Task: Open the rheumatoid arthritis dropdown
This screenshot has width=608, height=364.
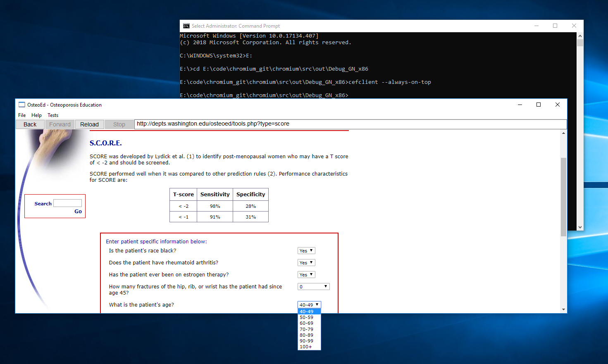Action: (x=306, y=262)
